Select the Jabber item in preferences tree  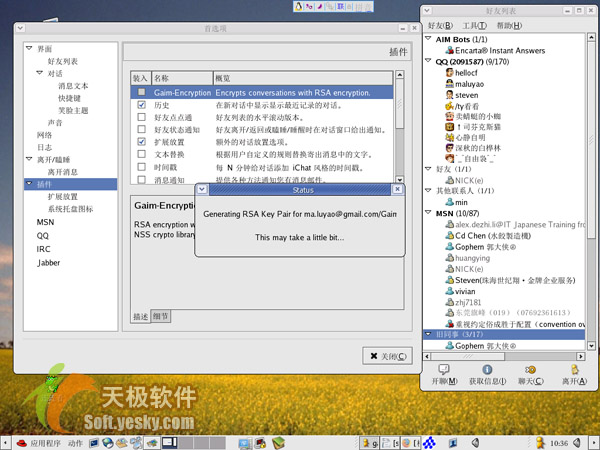tap(49, 262)
